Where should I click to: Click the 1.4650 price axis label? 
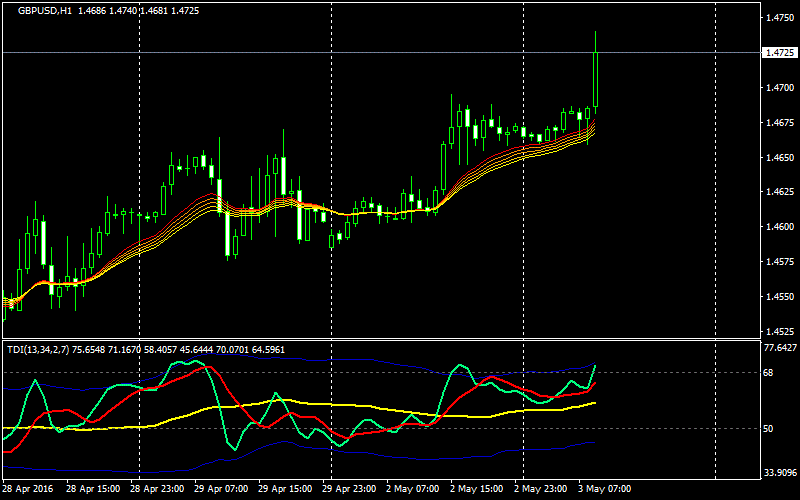pos(780,158)
